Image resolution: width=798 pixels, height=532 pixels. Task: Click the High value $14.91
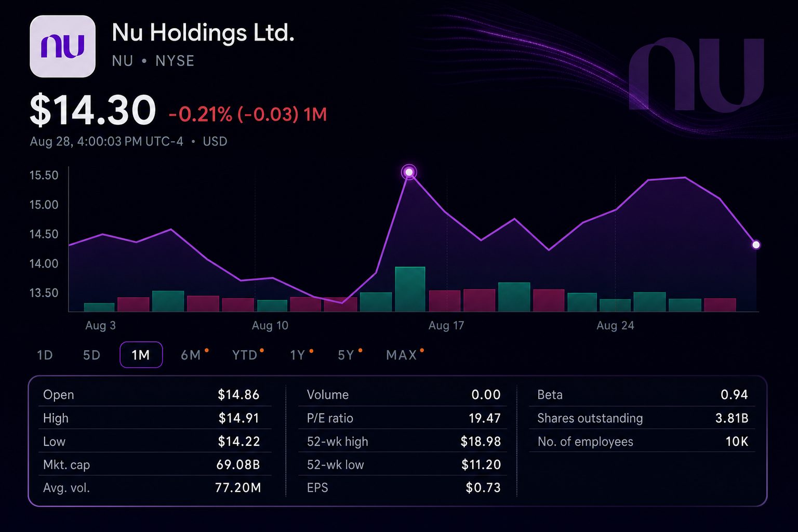click(x=238, y=418)
